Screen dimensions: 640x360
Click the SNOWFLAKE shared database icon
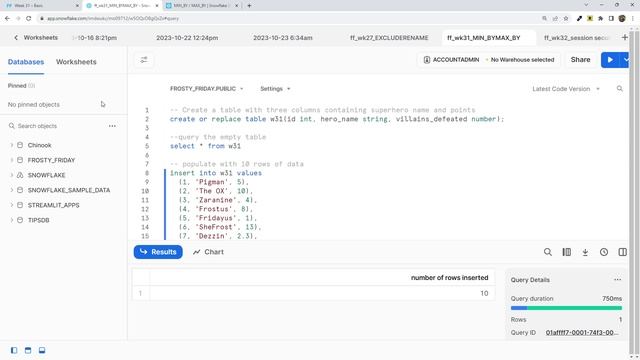[20, 175]
